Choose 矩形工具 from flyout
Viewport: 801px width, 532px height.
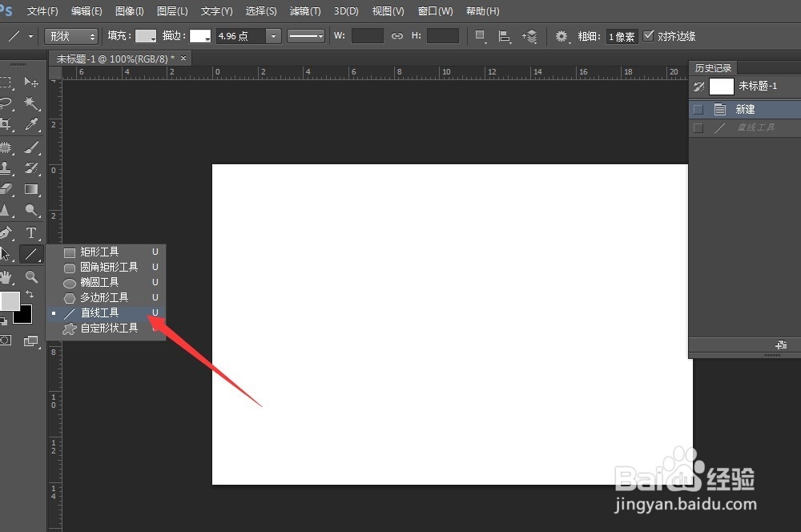(x=107, y=252)
